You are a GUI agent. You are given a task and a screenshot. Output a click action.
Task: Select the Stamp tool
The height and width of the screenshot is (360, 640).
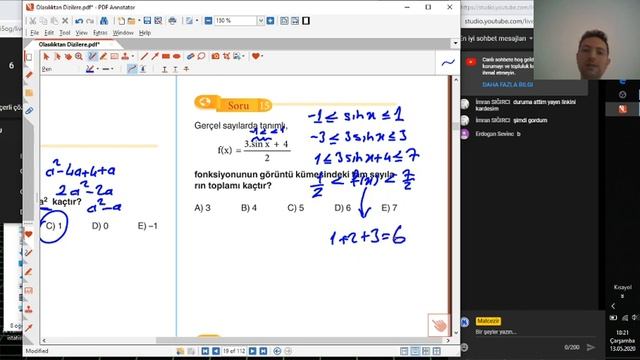click(125, 56)
